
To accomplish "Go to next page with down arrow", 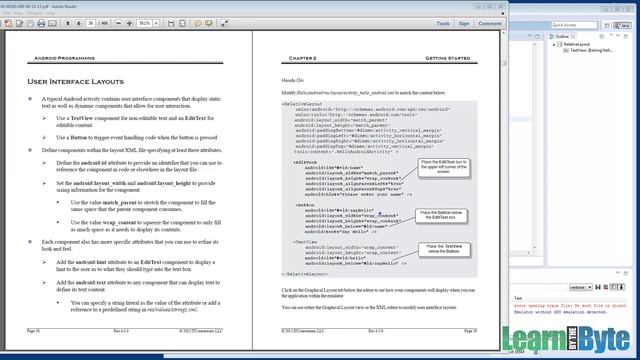I will [79, 24].
